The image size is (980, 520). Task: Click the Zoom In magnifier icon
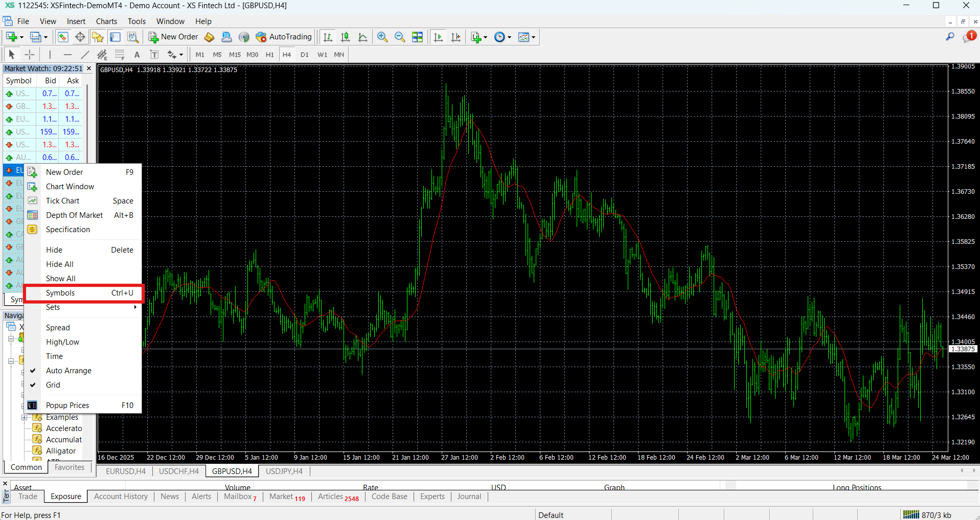382,37
